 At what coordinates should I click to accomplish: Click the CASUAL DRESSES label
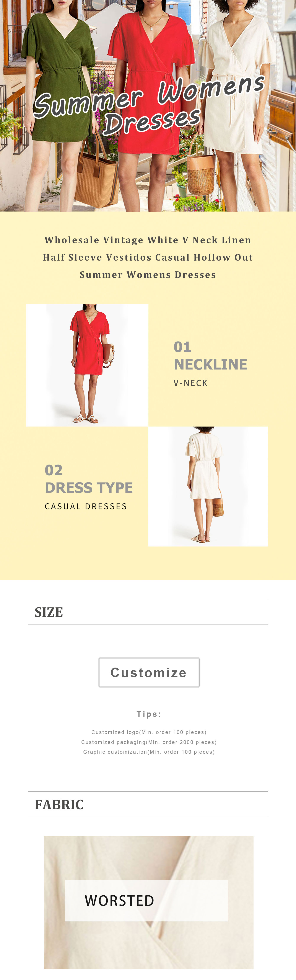pyautogui.click(x=86, y=506)
